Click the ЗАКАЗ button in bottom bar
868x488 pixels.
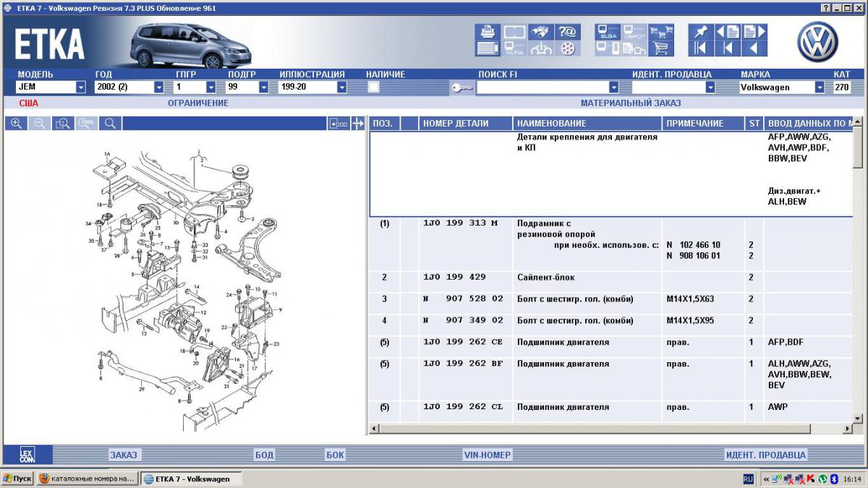[x=124, y=455]
